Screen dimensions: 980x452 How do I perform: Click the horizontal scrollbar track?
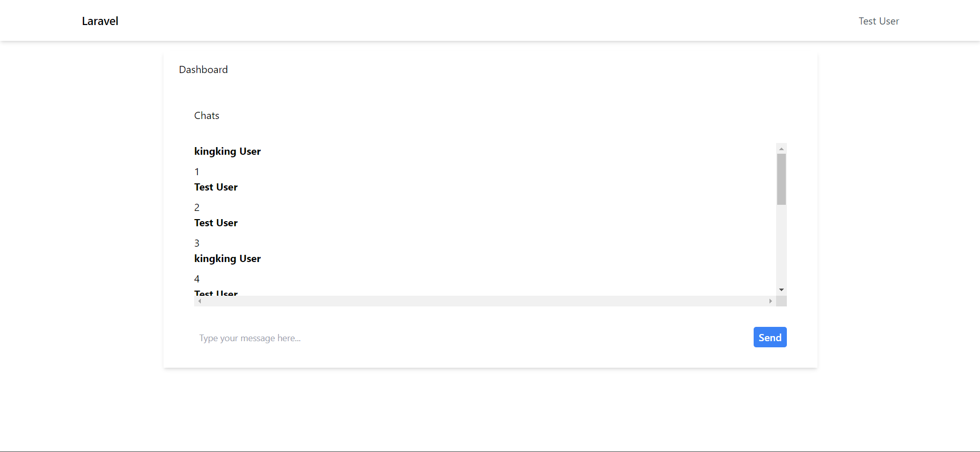click(485, 301)
